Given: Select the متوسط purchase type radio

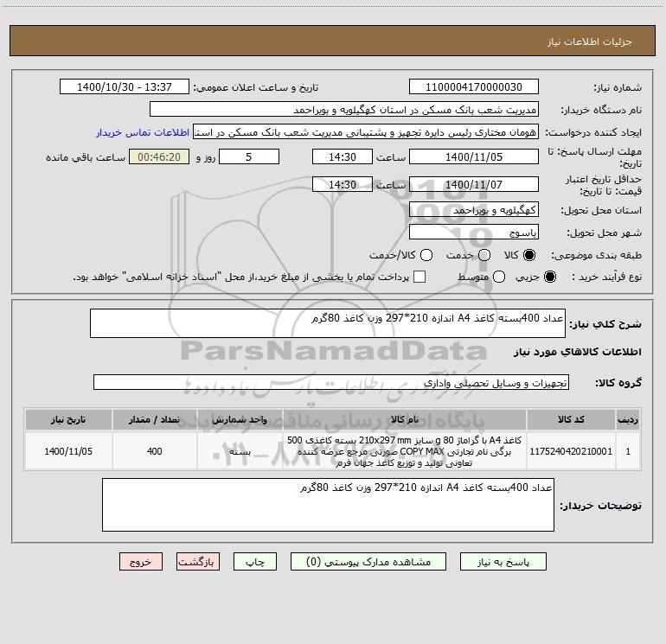Looking at the screenshot, I should click(x=499, y=277).
